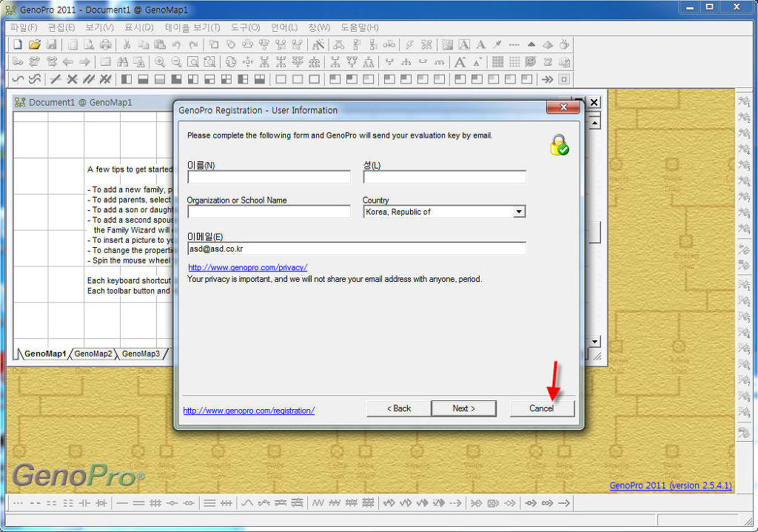Open the genopro.com/privacy link

[247, 267]
